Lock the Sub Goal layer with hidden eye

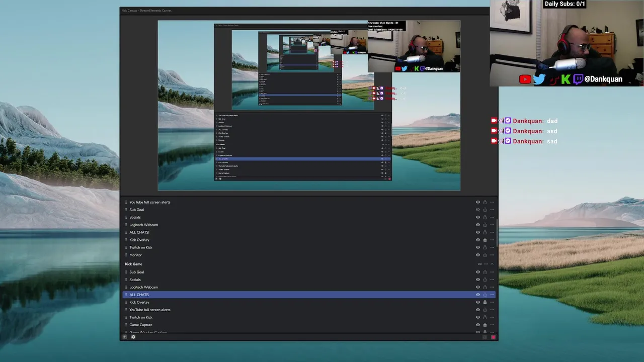tap(485, 210)
